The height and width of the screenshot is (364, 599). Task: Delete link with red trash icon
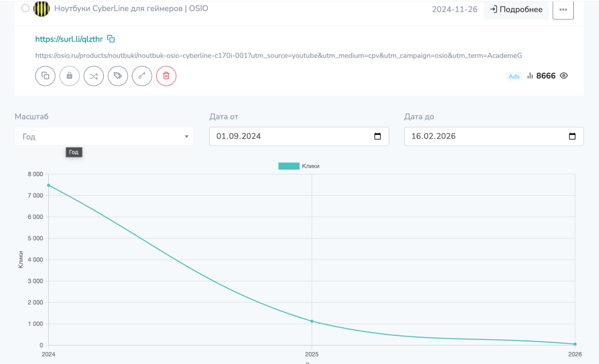point(166,76)
